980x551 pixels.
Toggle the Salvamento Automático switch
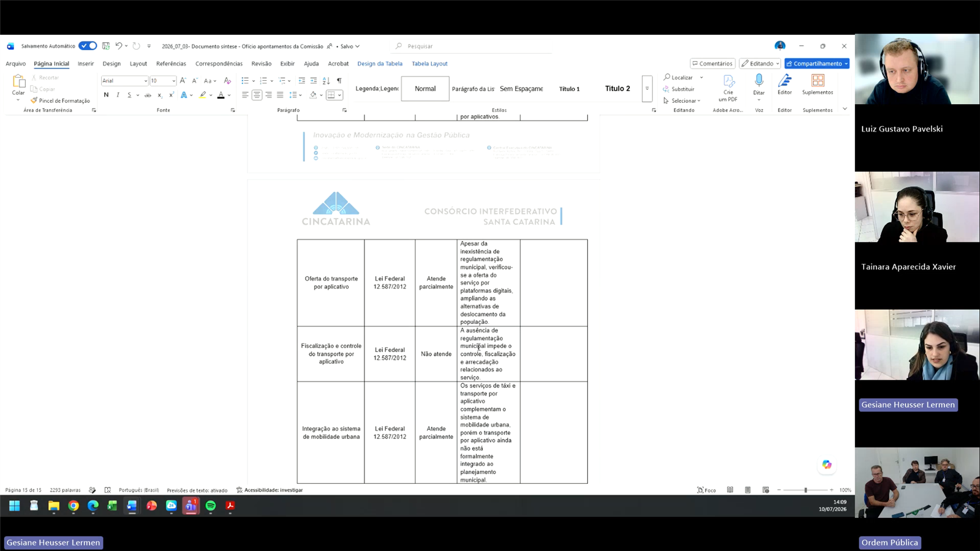88,46
